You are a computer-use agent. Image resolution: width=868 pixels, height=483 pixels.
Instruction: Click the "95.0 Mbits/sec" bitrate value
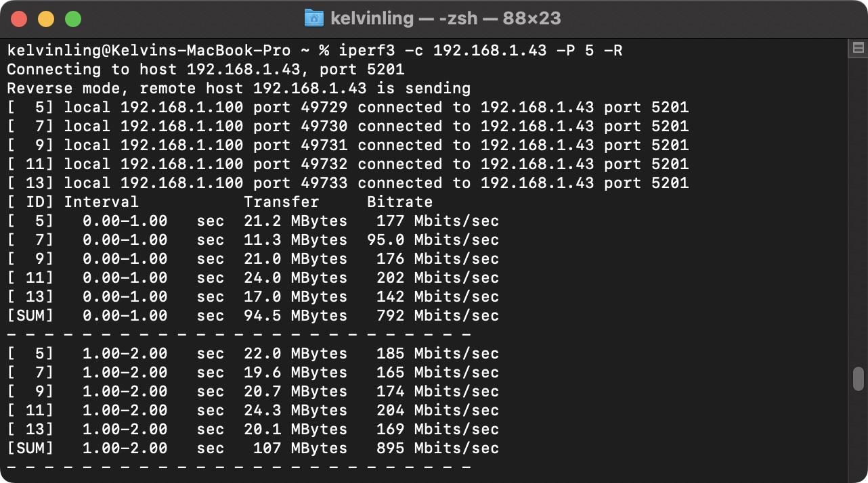coord(433,240)
